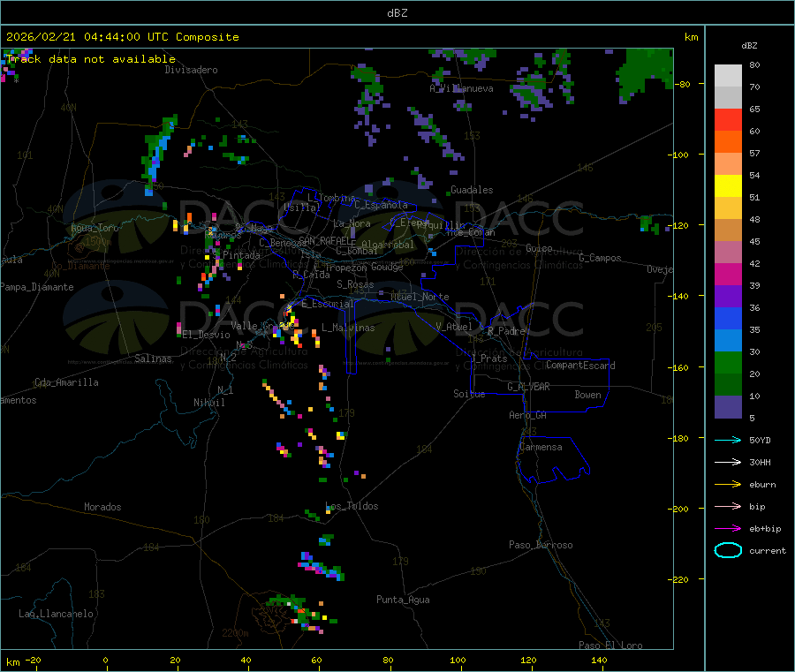Click the 65 dBZ gray color swatch
795x672 pixels.
click(728, 97)
